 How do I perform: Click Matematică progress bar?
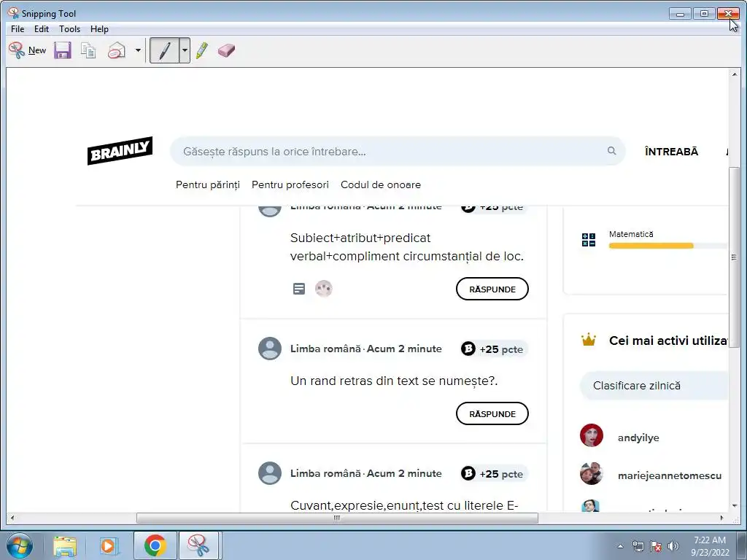(668, 246)
